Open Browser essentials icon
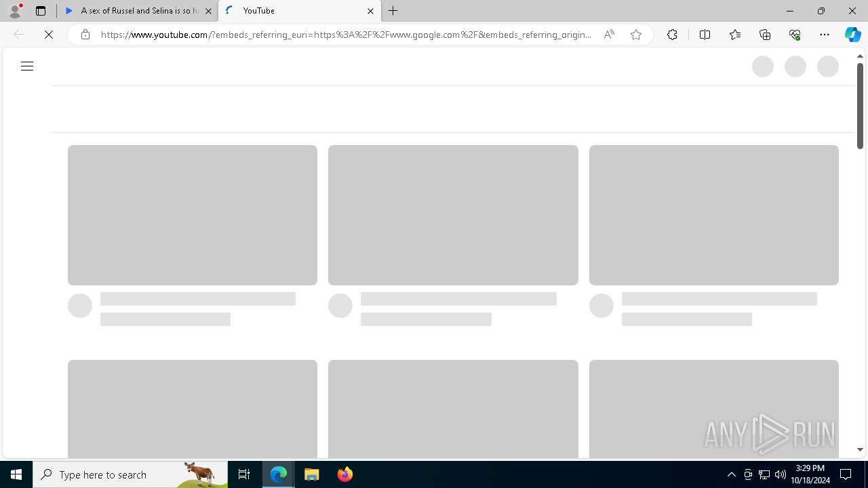868x488 pixels. (795, 35)
